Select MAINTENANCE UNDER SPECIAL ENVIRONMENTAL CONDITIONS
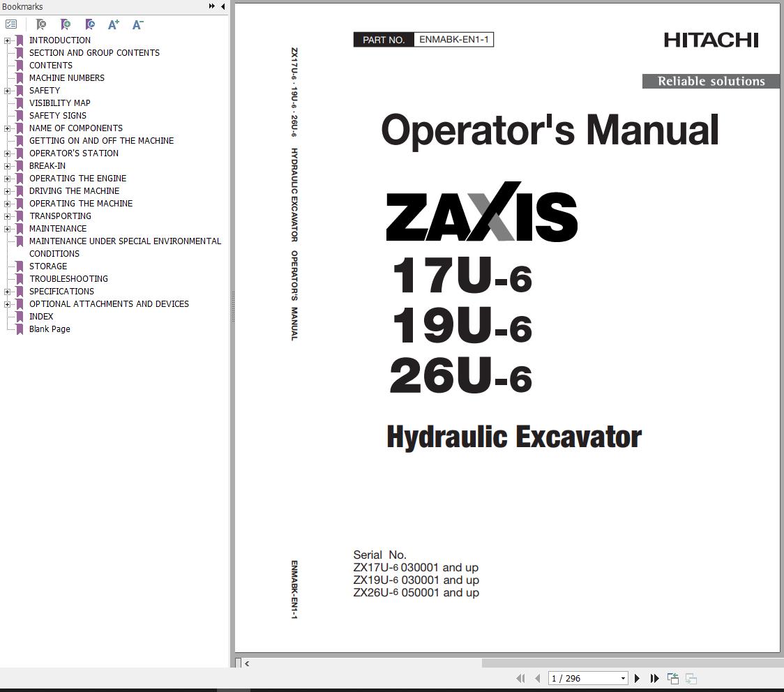This screenshot has width=784, height=692. coord(125,247)
